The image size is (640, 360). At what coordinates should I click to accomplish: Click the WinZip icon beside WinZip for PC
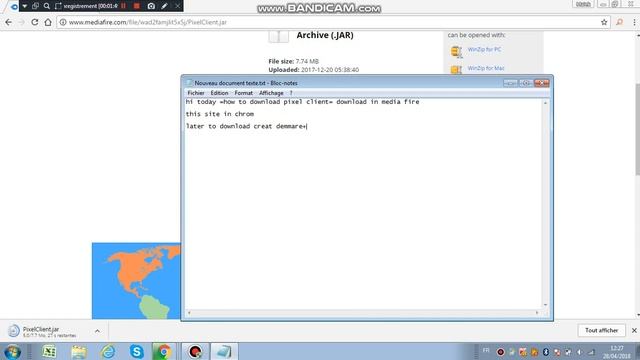click(x=456, y=51)
